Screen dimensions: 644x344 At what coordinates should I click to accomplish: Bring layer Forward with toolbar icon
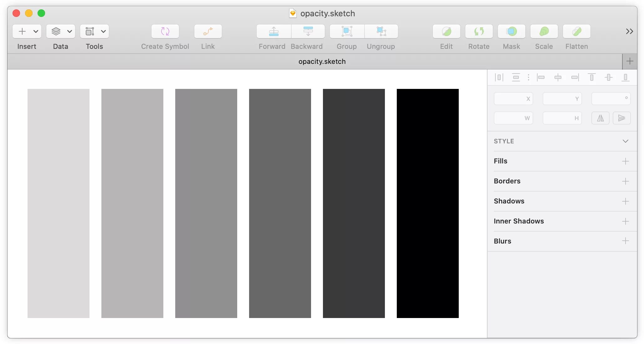273,31
